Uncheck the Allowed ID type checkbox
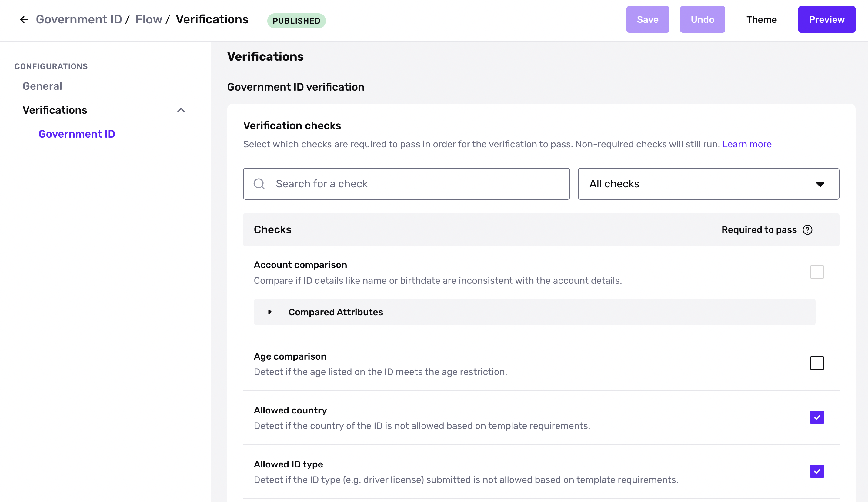This screenshot has height=502, width=868. tap(817, 471)
